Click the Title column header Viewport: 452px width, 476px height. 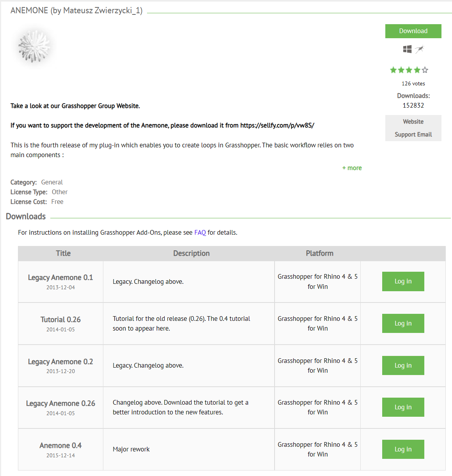[63, 253]
